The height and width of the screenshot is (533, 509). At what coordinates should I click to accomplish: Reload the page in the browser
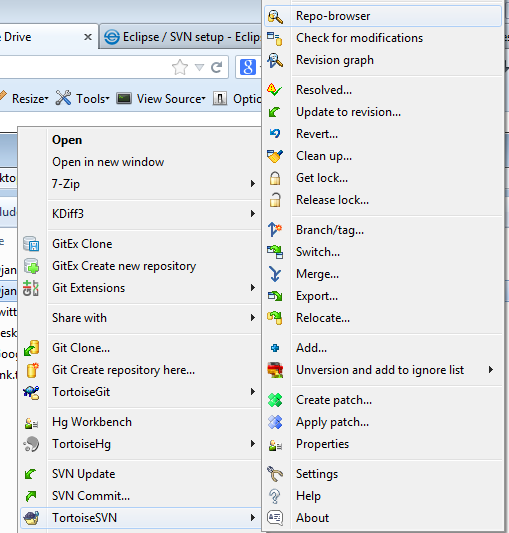[x=217, y=67]
